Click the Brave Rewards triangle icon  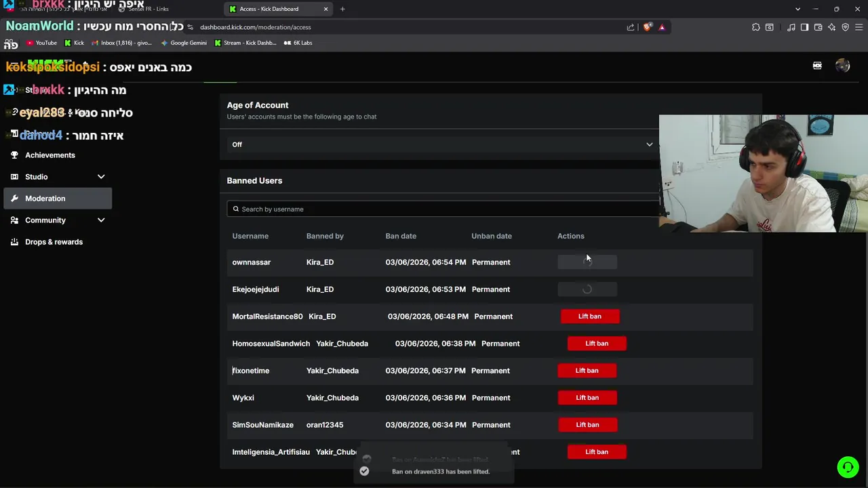pos(662,27)
